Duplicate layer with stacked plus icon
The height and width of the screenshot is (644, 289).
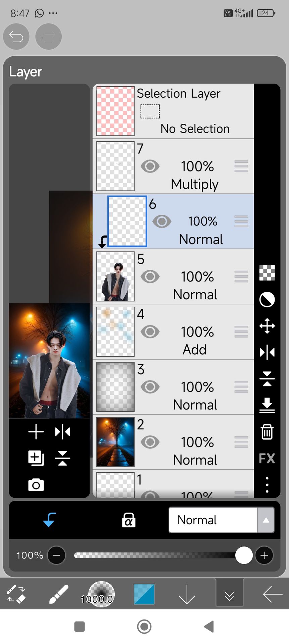[x=36, y=458]
